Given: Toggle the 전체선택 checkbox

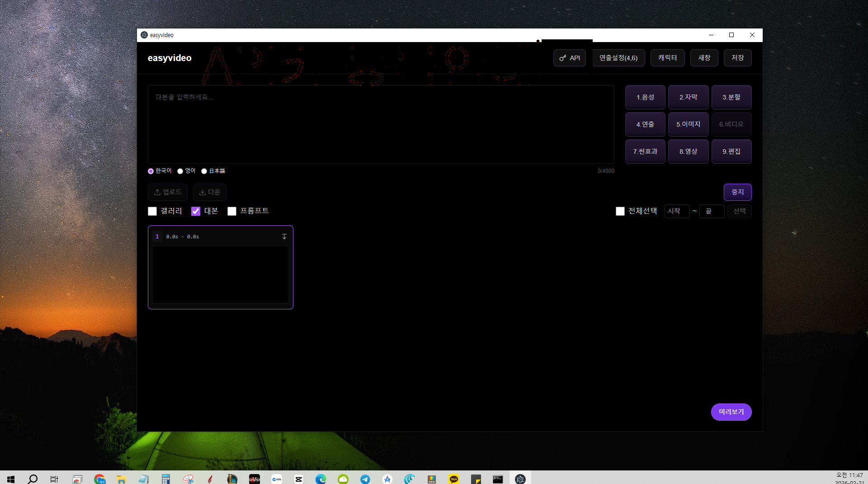Looking at the screenshot, I should (x=620, y=211).
